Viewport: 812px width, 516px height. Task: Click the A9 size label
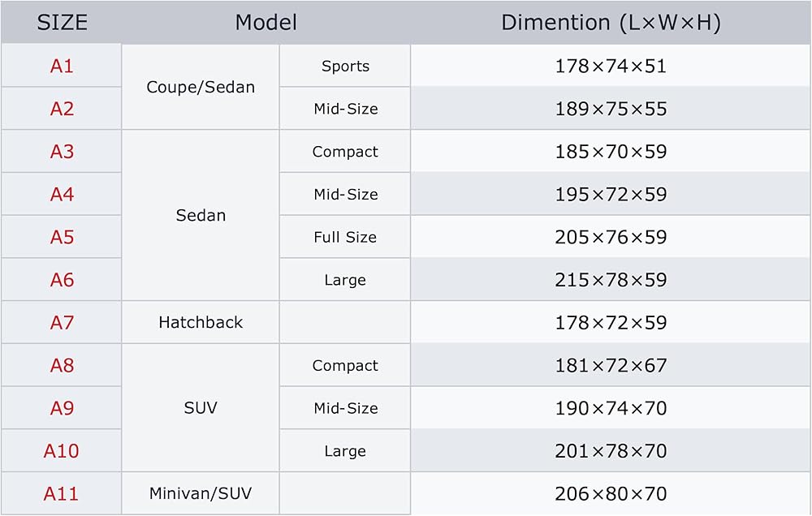(62, 408)
